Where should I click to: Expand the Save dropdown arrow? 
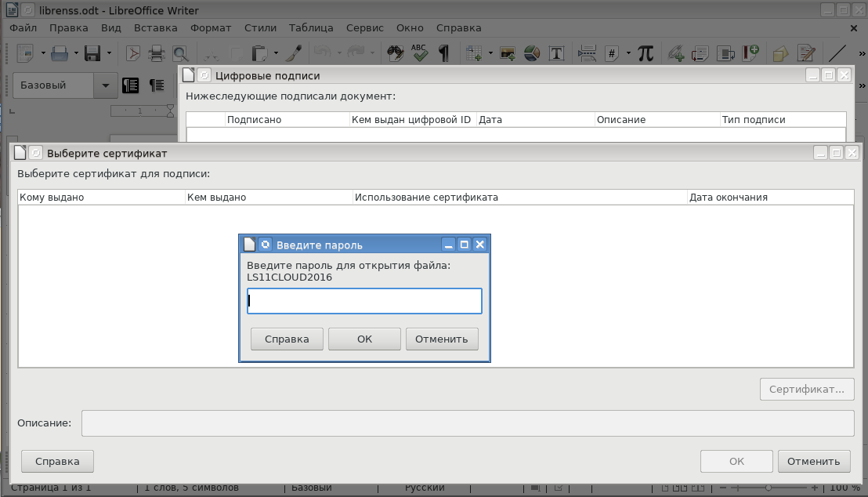point(109,53)
